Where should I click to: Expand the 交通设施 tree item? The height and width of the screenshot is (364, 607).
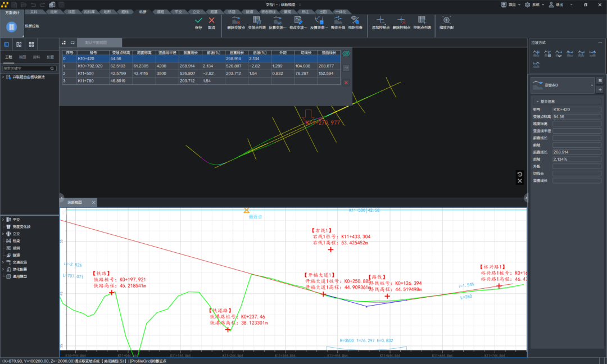3,262
